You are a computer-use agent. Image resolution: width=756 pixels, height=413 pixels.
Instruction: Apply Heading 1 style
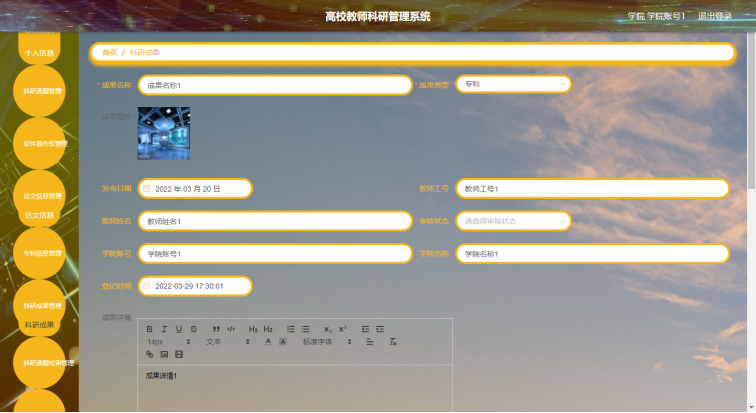point(253,329)
